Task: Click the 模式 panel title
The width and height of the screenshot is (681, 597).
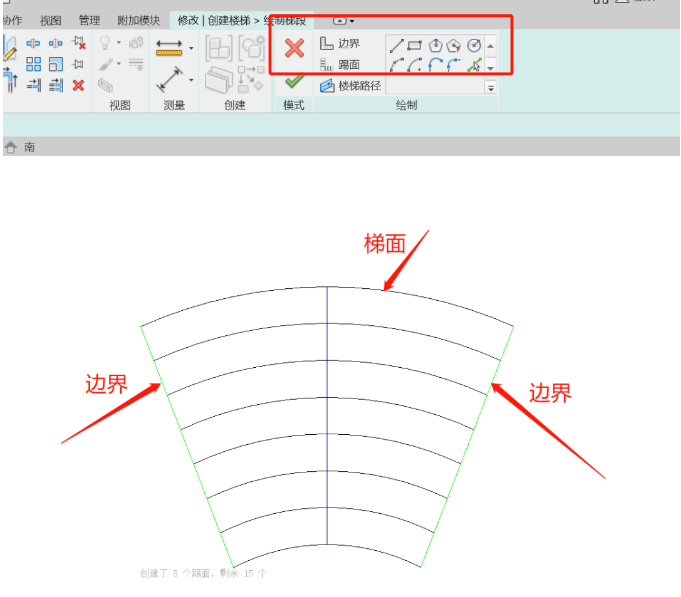Action: click(294, 105)
